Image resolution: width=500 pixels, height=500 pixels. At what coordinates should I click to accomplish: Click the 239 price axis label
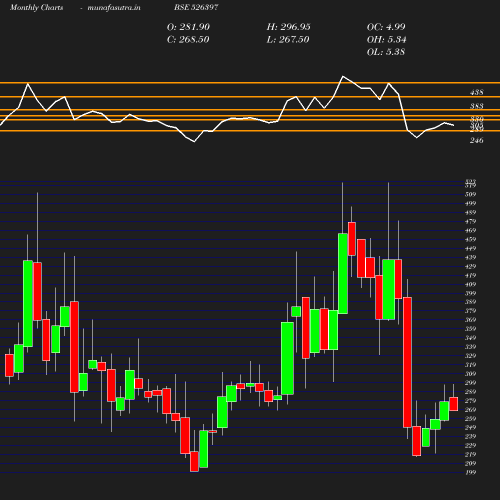[x=471, y=436]
